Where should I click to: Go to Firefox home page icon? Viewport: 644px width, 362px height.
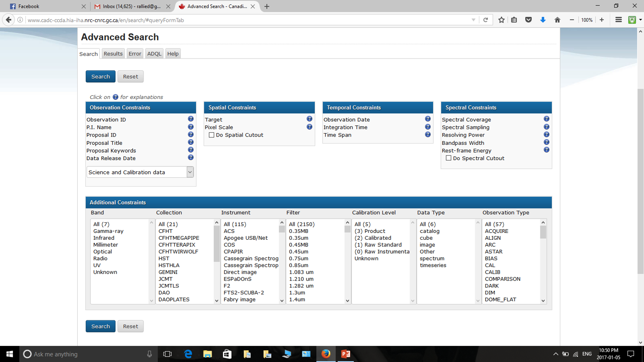pos(557,20)
